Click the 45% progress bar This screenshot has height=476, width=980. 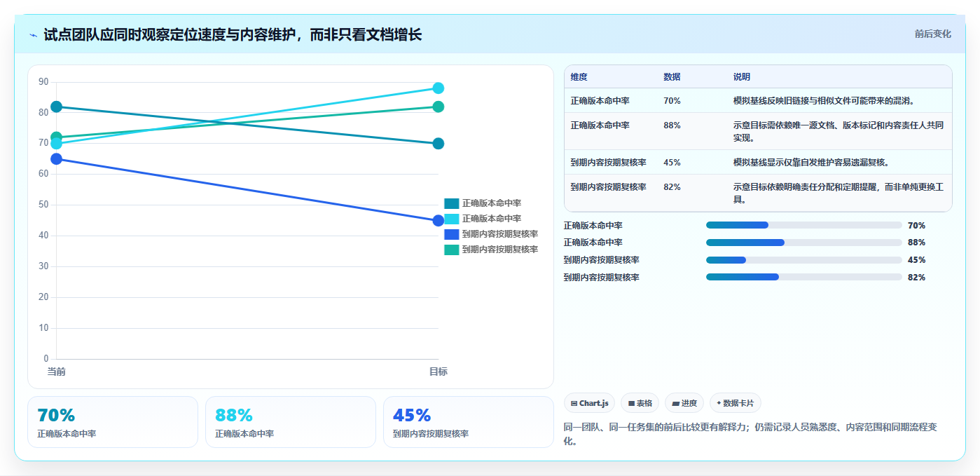click(x=804, y=260)
